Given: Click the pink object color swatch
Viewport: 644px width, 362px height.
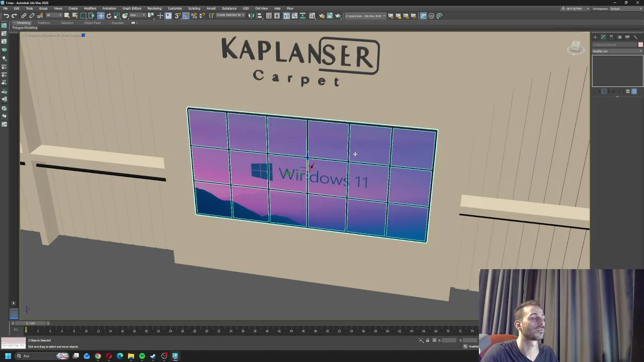Looking at the screenshot, I should coord(640,45).
